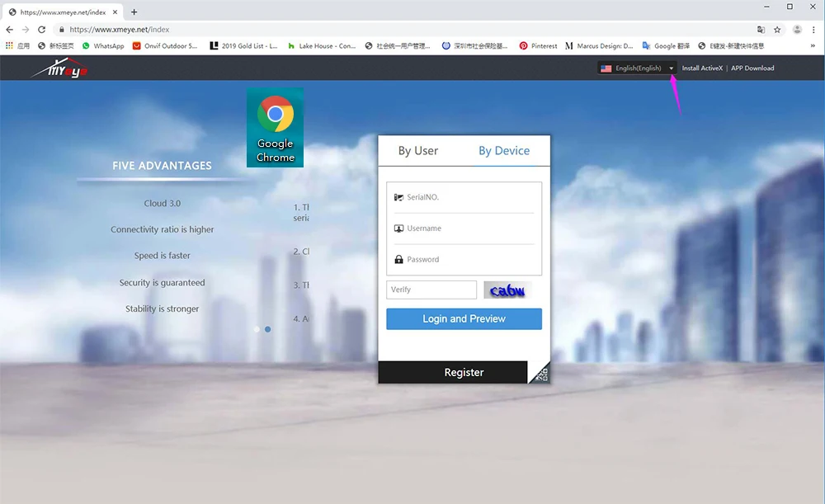The width and height of the screenshot is (825, 504).
Task: Open a new browser tab
Action: pos(134,12)
